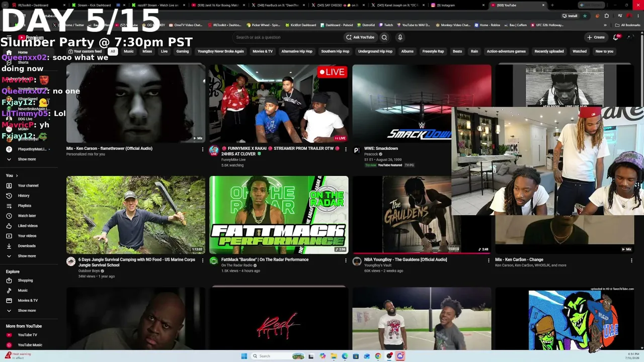Open options for FattMack Baroline video

tap(346, 260)
